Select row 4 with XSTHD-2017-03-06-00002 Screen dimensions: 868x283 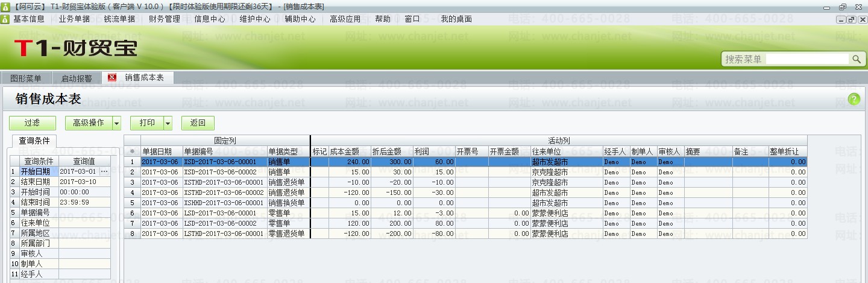465,192
